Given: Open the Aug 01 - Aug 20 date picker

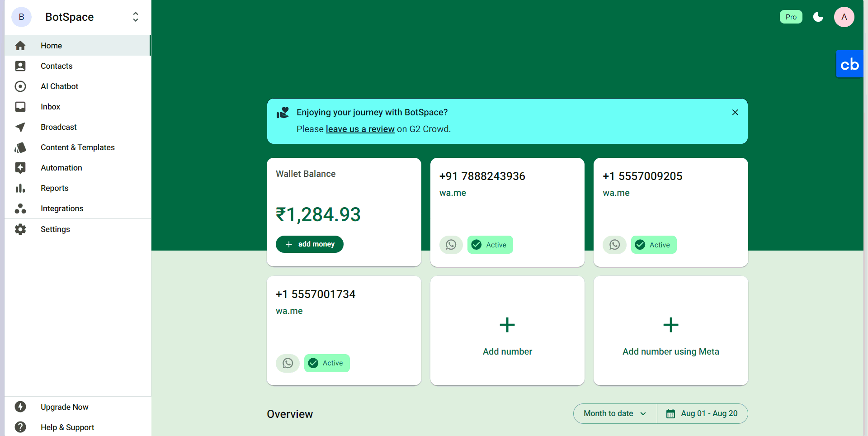Looking at the screenshot, I should [x=702, y=413].
